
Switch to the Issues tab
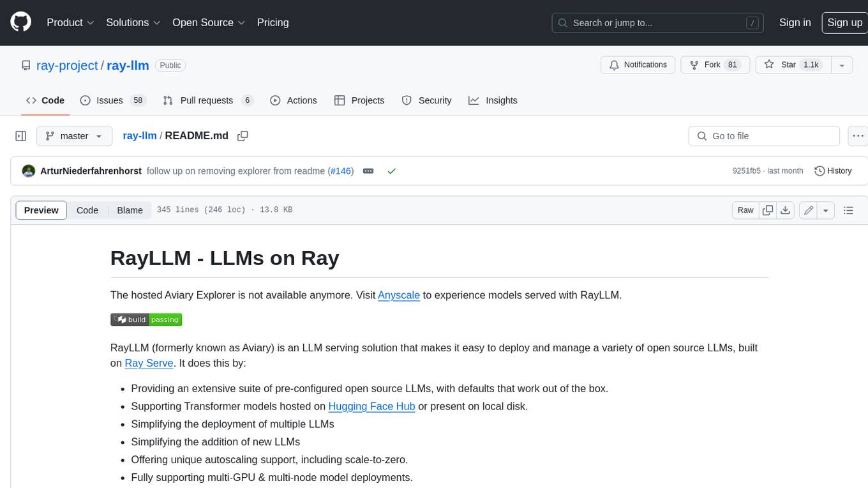pyautogui.click(x=113, y=100)
